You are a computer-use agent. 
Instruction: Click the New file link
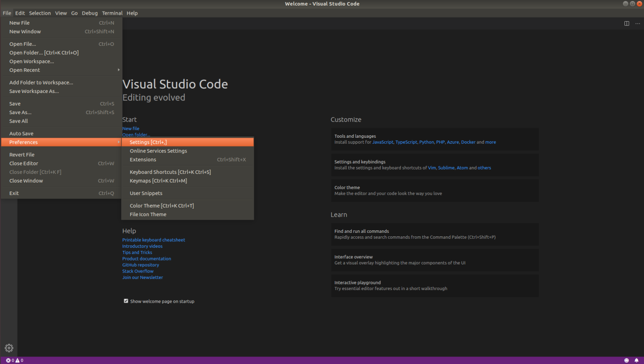[131, 129]
